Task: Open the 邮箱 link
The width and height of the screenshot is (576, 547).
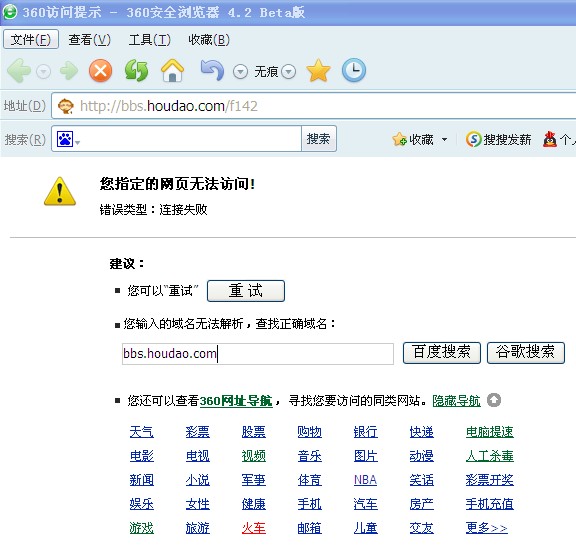Action: [310, 528]
